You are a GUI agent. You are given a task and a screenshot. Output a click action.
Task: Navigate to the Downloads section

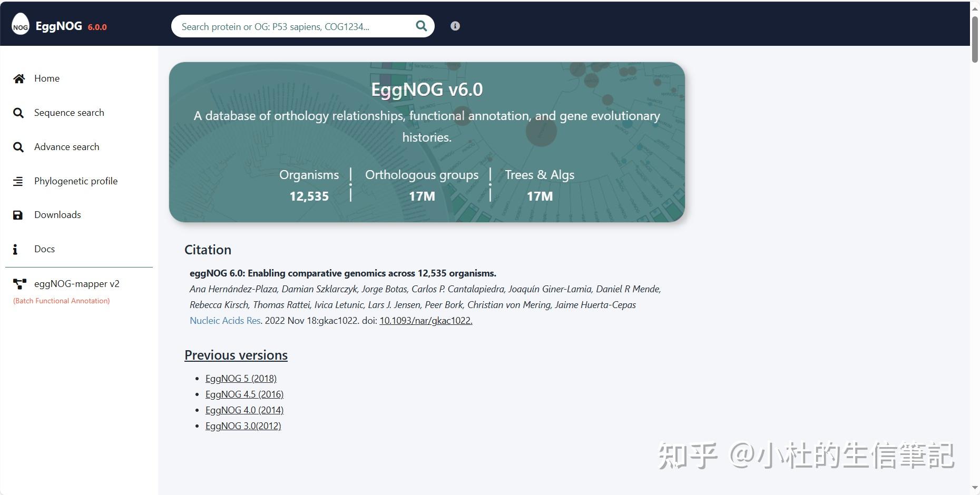coord(57,215)
